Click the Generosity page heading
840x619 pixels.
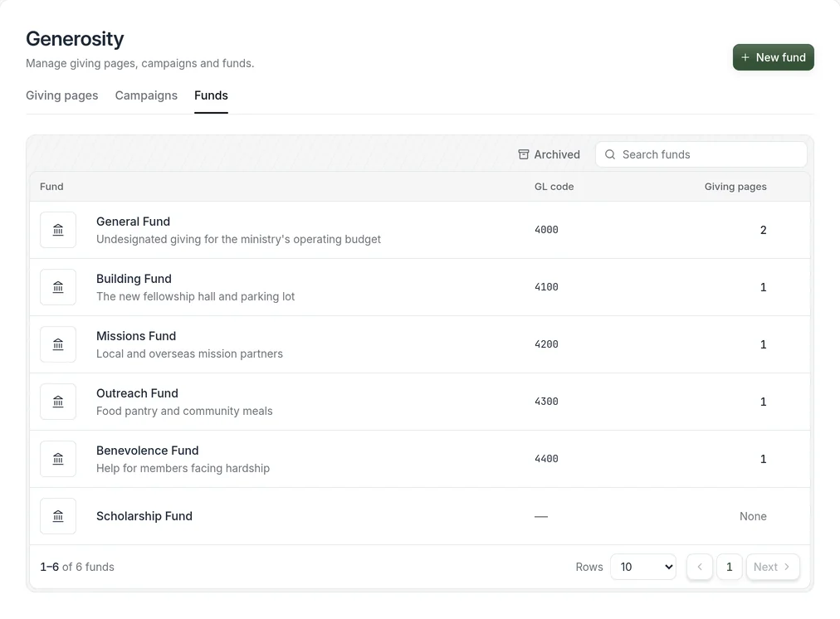click(75, 39)
